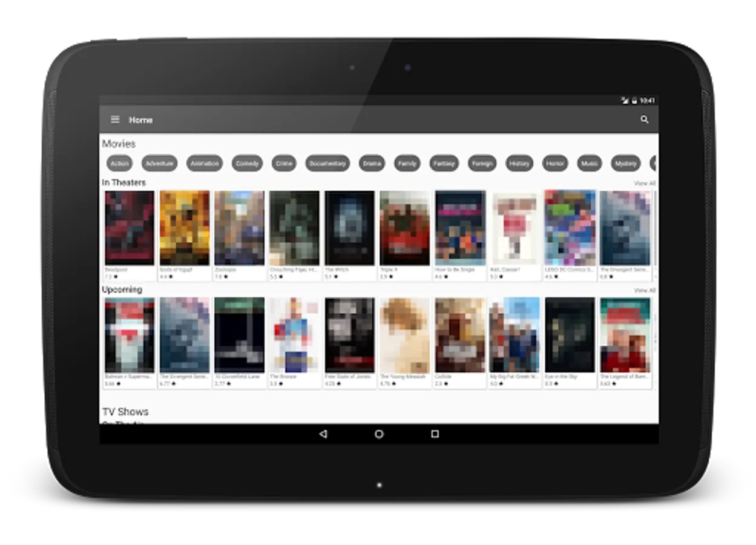Pick the Comedy genre chip
The width and height of the screenshot is (756, 545).
click(x=247, y=163)
